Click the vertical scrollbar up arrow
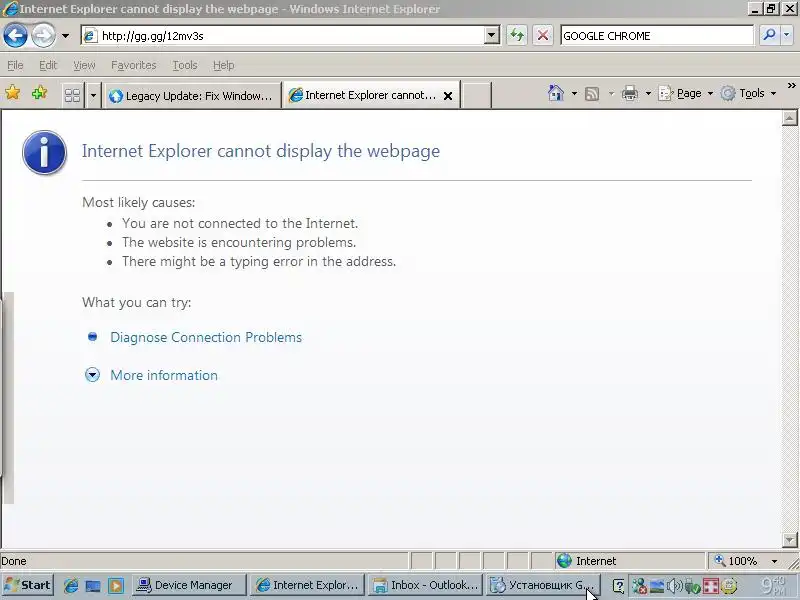The height and width of the screenshot is (600, 800). [789, 118]
